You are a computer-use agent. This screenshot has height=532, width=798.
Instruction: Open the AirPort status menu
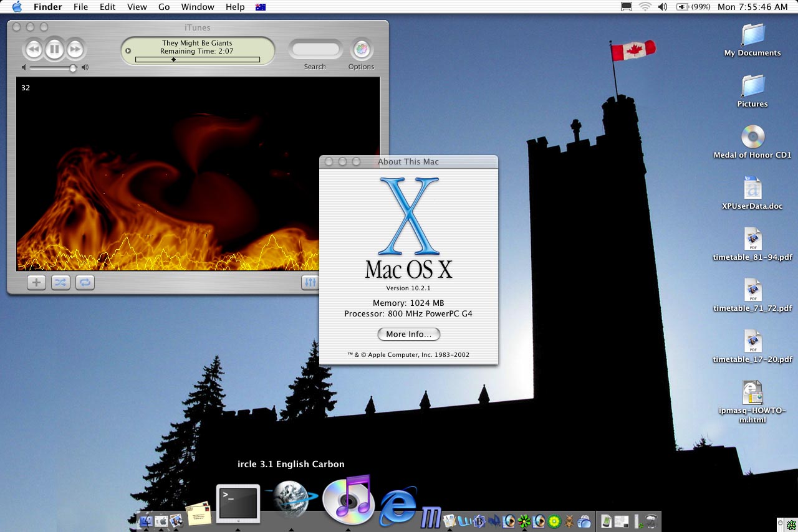pos(645,7)
